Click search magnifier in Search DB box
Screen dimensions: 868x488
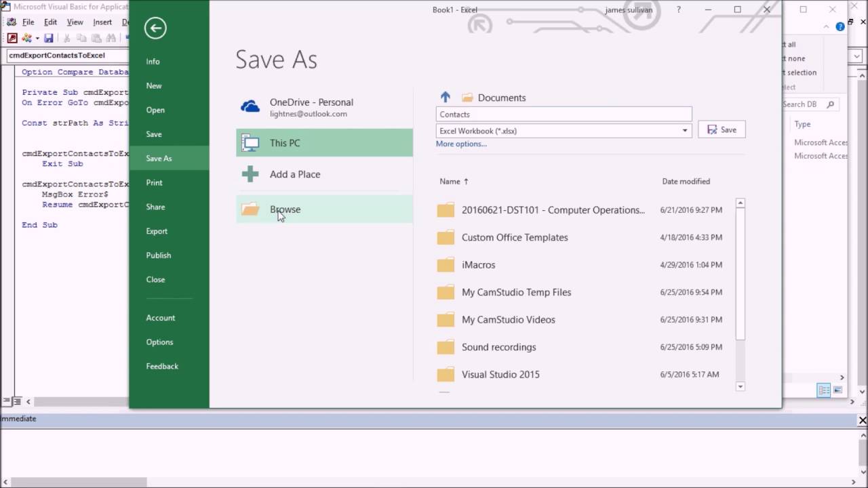(830, 104)
